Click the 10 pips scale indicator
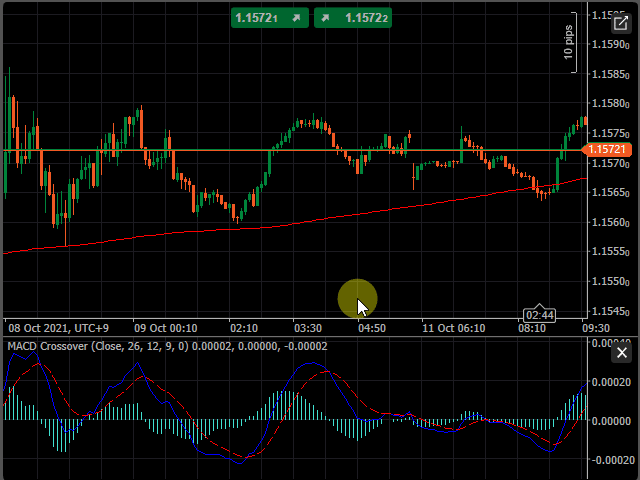 tap(569, 43)
